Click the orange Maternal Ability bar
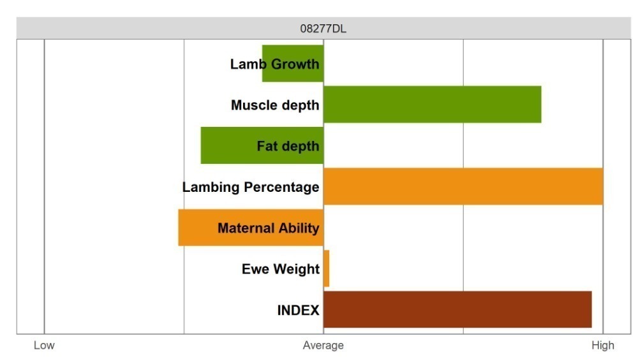Screen dimensions: 638x364 point(198,228)
